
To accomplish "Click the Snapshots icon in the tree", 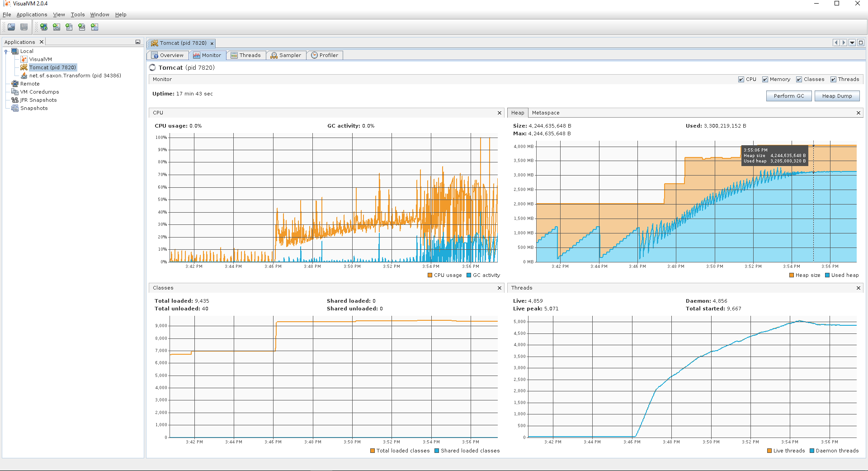I will coord(15,108).
